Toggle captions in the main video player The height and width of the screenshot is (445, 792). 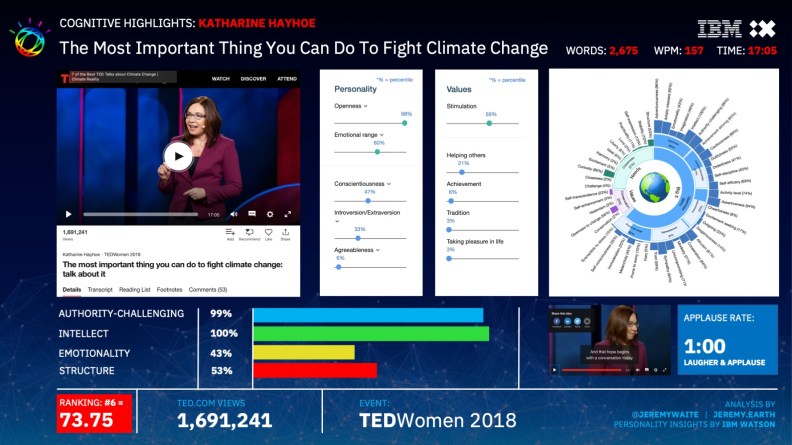pyautogui.click(x=252, y=214)
